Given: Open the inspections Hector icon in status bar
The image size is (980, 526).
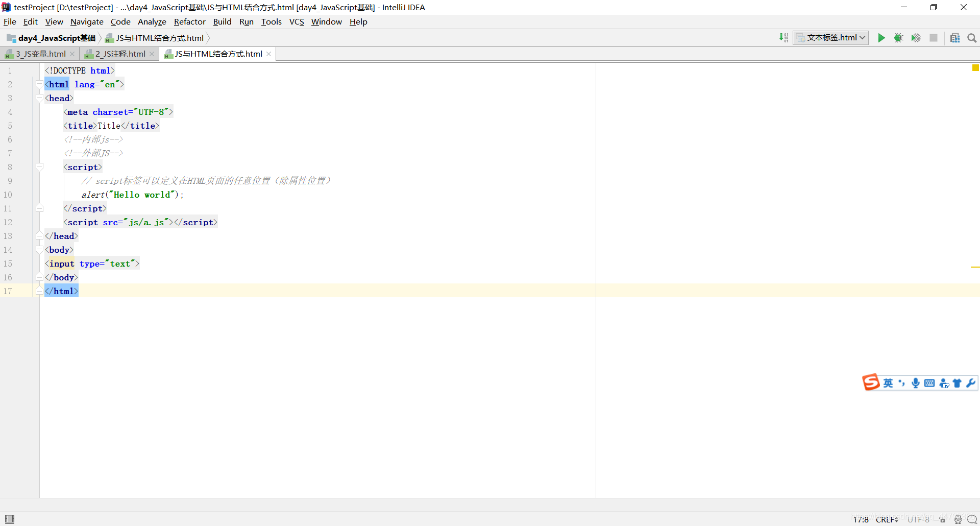Looking at the screenshot, I should pos(958,519).
